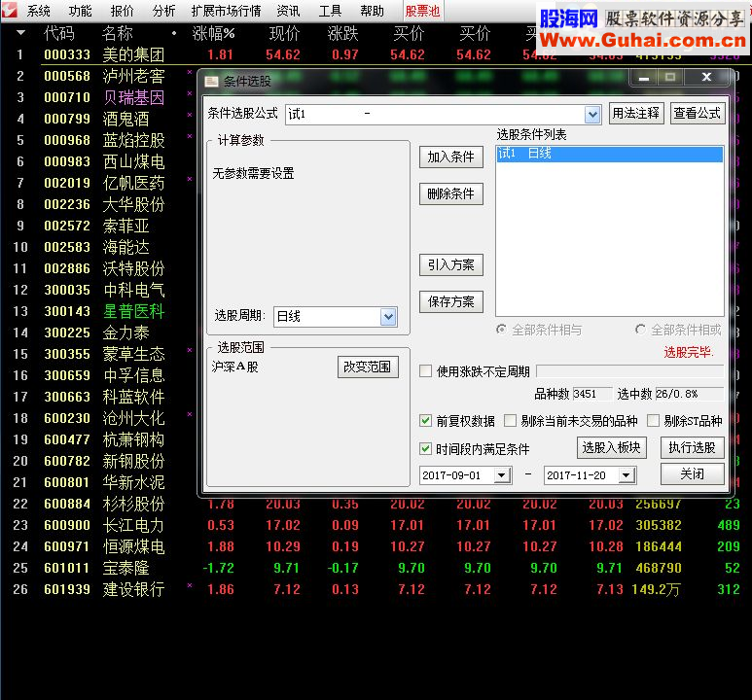Select 试1 日线 in condition list
Image resolution: width=752 pixels, height=700 pixels.
click(x=610, y=154)
